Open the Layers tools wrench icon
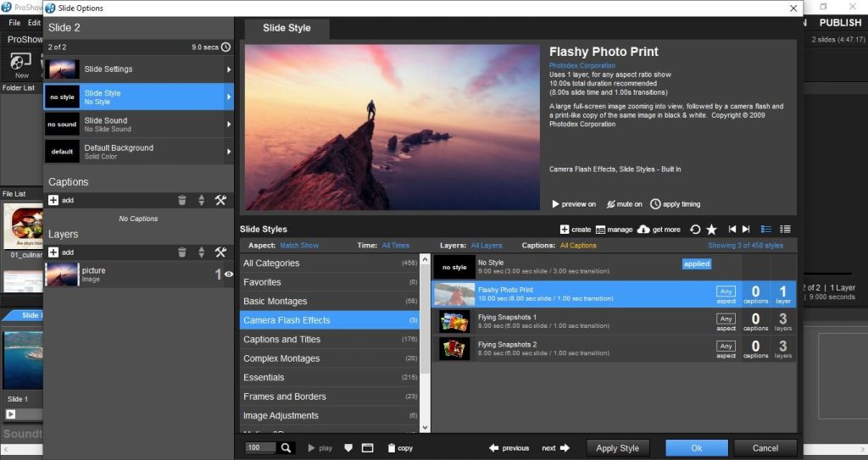868x460 pixels. (x=220, y=252)
